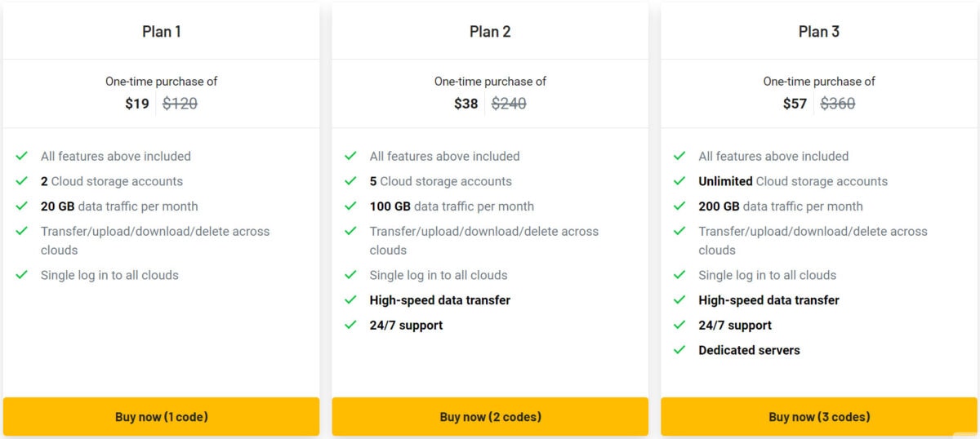The height and width of the screenshot is (439, 980).
Task: Click the $19 price in Plan 1
Action: click(137, 104)
